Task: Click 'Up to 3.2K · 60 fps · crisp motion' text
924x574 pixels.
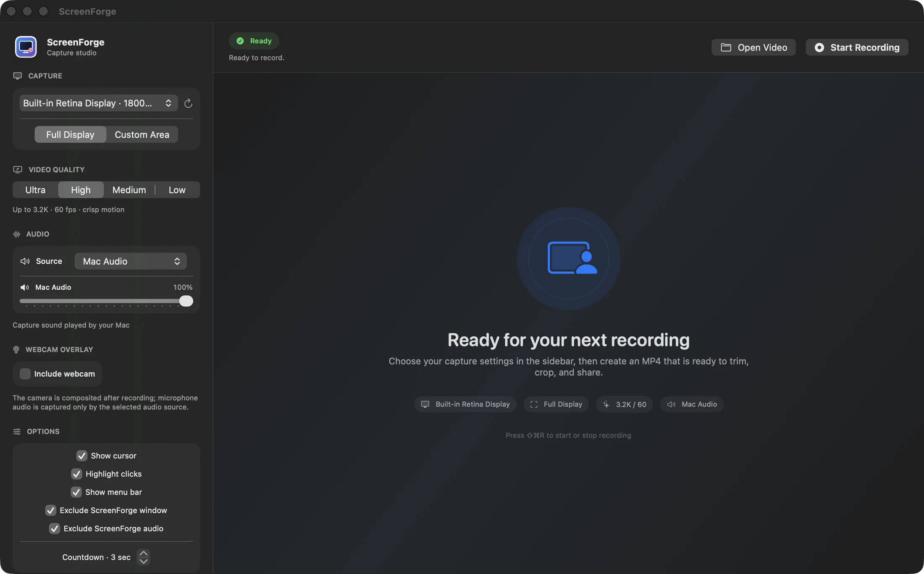Action: point(68,210)
